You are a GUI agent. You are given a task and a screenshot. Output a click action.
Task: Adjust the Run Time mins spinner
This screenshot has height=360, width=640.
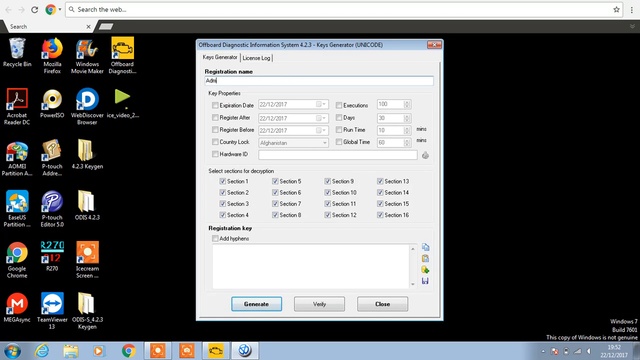coord(407,131)
